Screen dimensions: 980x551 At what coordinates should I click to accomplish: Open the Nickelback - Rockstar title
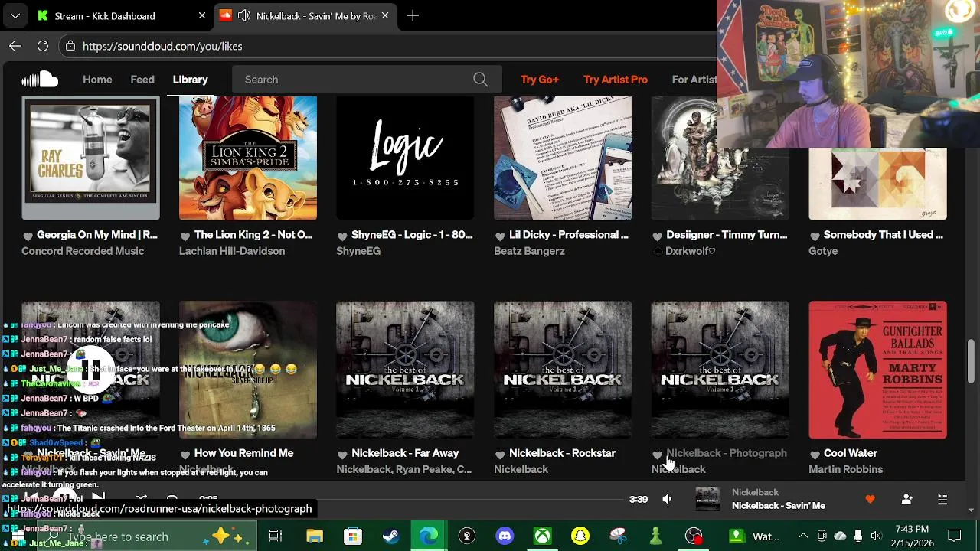[x=562, y=453]
